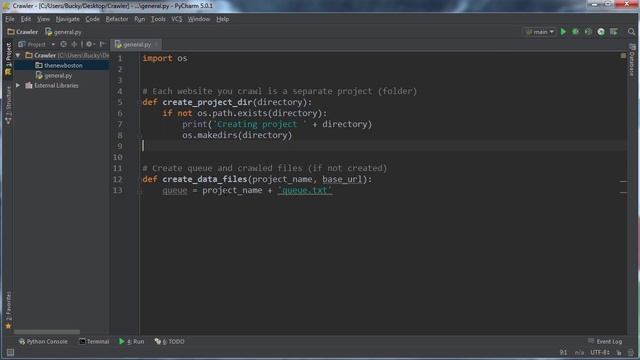Start debugging with the green bug icon
The width and height of the screenshot is (640, 360).
point(576,31)
